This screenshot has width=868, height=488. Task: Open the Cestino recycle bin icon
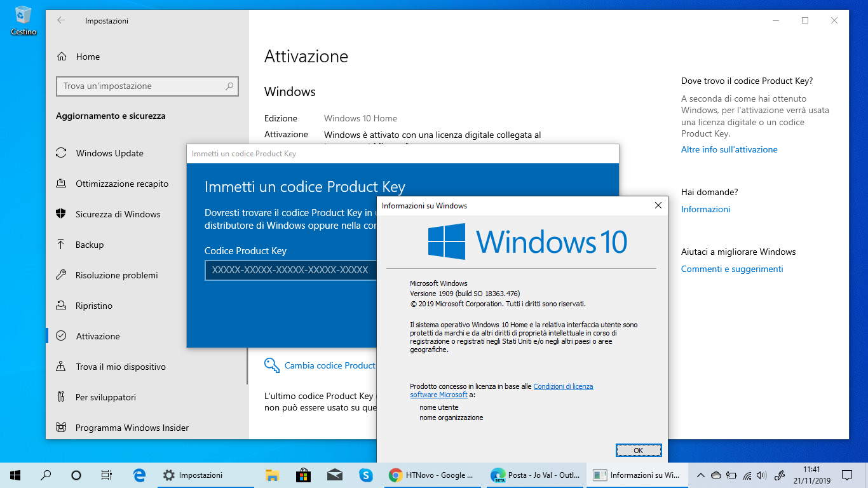tap(24, 20)
